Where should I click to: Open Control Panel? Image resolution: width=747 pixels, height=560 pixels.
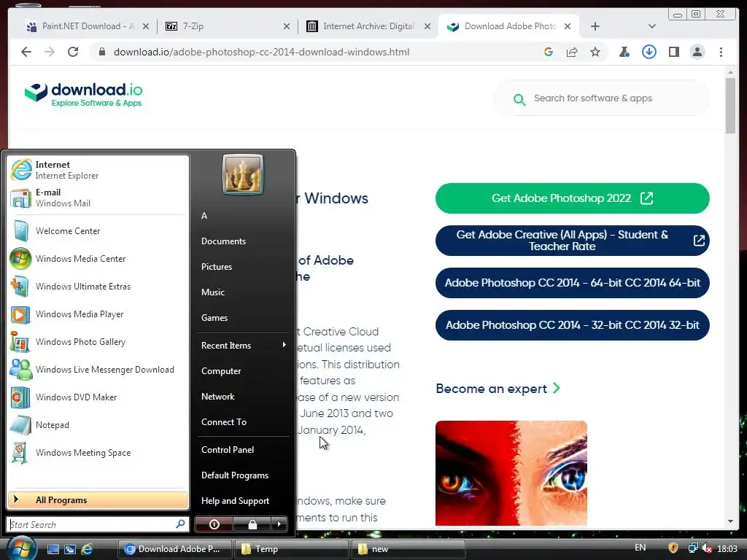[228, 449]
